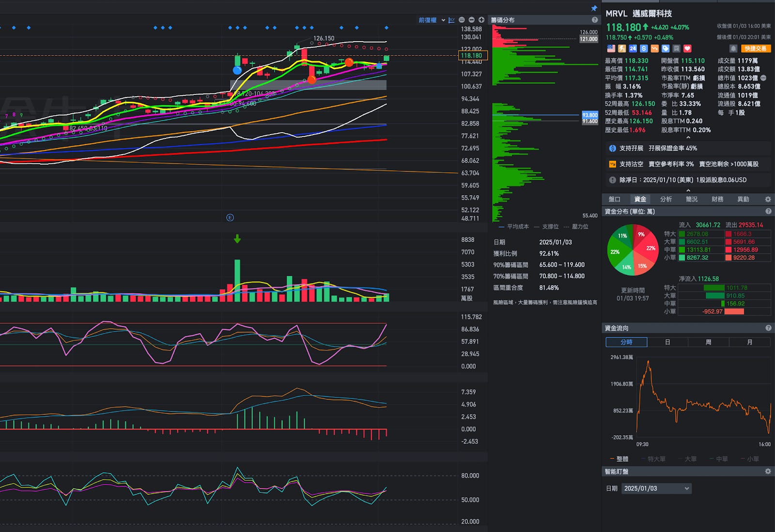Collapse the quote details with the upper chevron
The width and height of the screenshot is (775, 532).
tap(688, 137)
